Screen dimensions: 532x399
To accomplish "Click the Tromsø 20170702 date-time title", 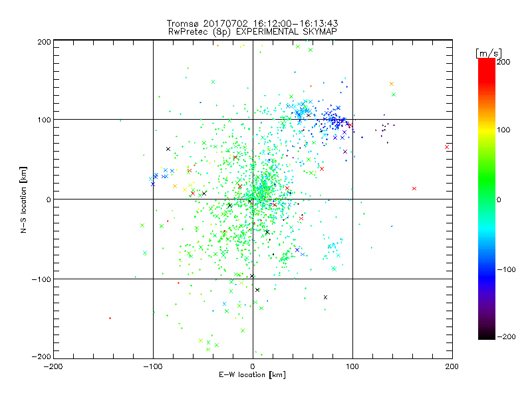I will pyautogui.click(x=253, y=23).
